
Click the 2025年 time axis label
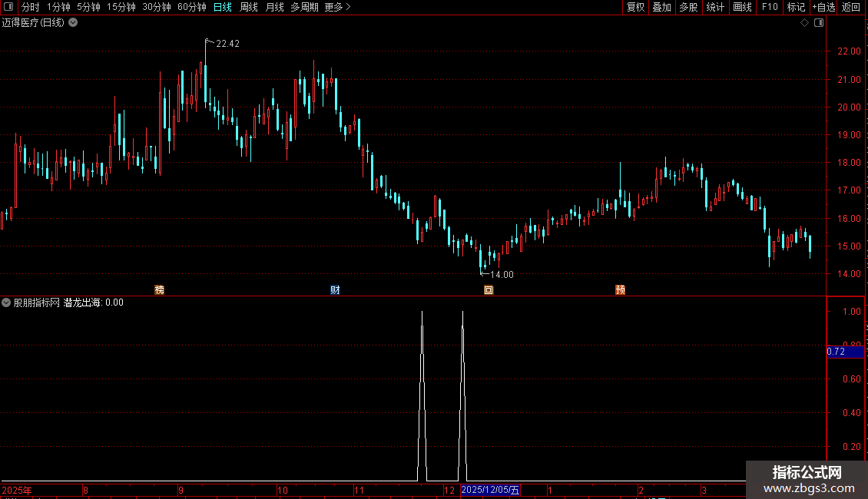tap(17, 490)
